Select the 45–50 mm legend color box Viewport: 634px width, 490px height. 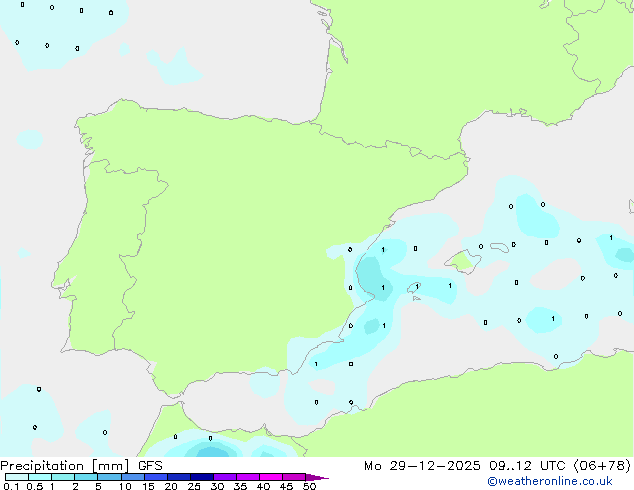294,477
